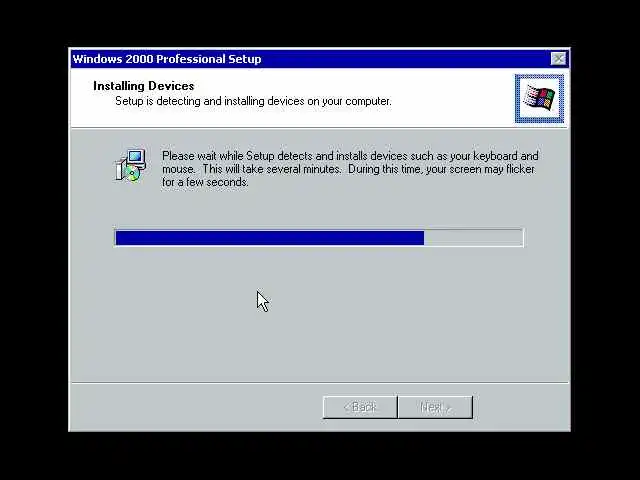This screenshot has width=640, height=480.
Task: Click the device installation progress bar
Action: click(x=319, y=238)
